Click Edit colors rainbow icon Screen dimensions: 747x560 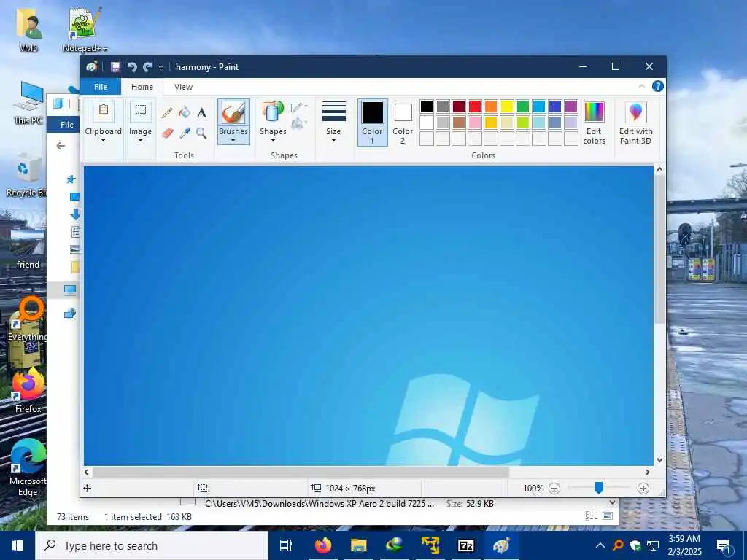point(594,112)
